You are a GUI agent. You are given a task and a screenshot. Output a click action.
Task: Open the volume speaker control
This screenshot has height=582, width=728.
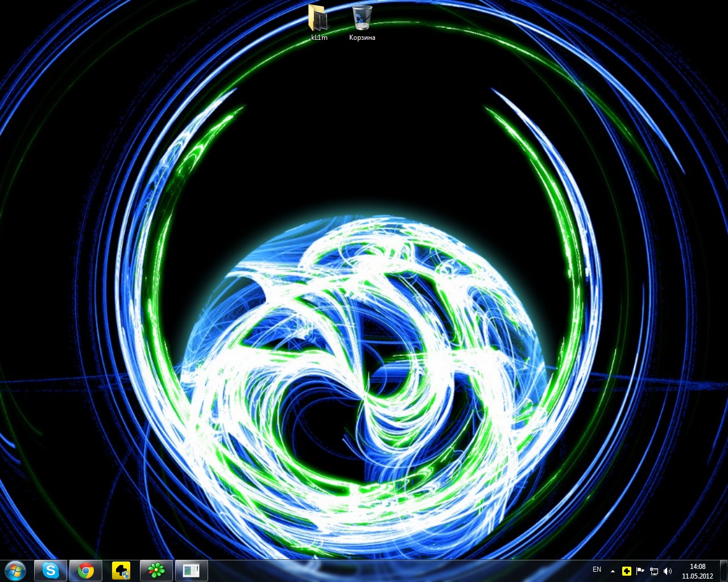[x=668, y=571]
